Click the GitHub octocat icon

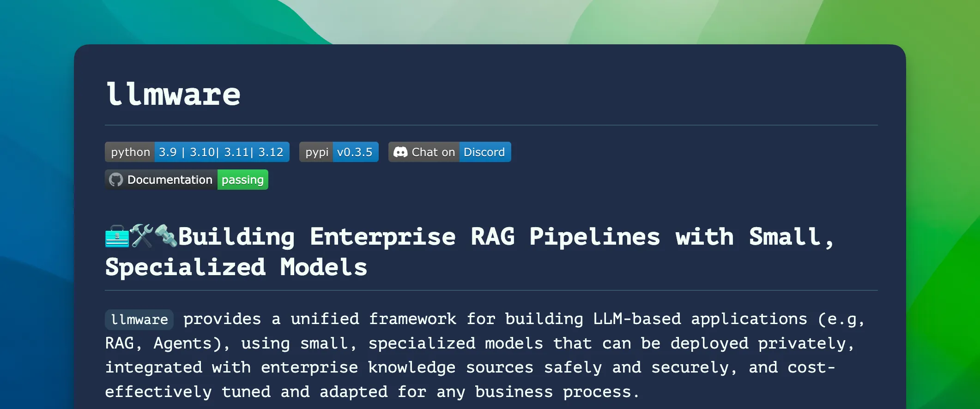click(x=116, y=180)
